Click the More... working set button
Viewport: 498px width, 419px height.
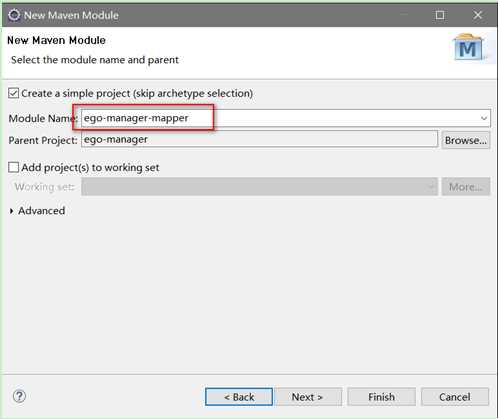466,187
